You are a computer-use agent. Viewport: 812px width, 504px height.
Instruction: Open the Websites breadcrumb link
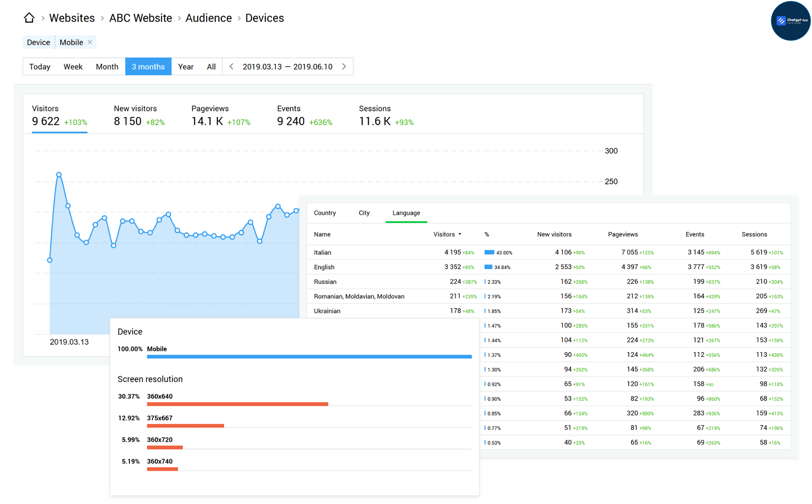[x=72, y=18]
